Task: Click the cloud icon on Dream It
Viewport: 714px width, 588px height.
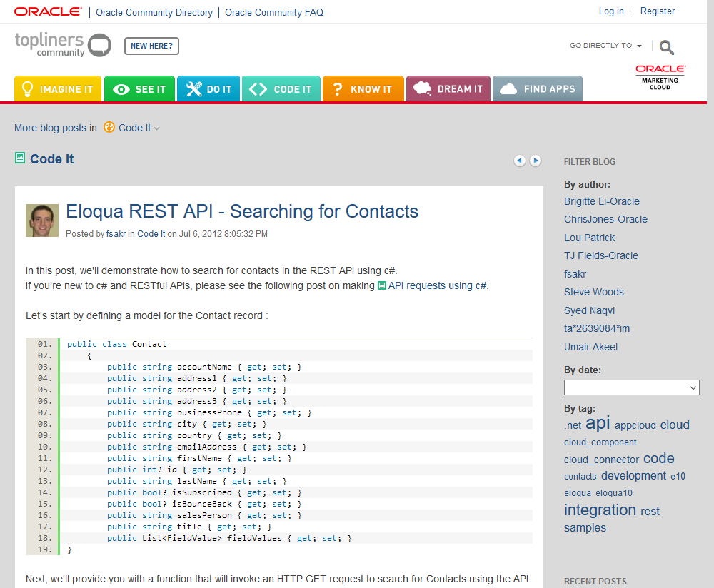Action: tap(422, 88)
